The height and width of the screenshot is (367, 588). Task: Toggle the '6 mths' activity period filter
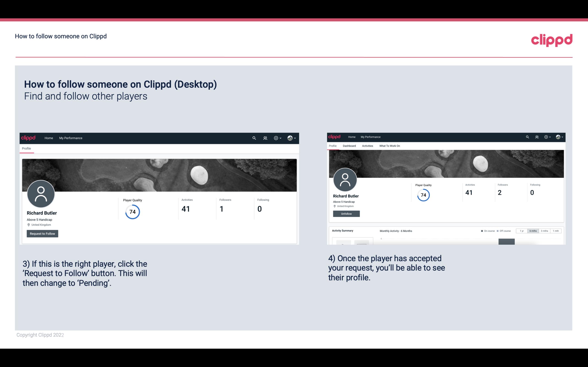click(533, 231)
